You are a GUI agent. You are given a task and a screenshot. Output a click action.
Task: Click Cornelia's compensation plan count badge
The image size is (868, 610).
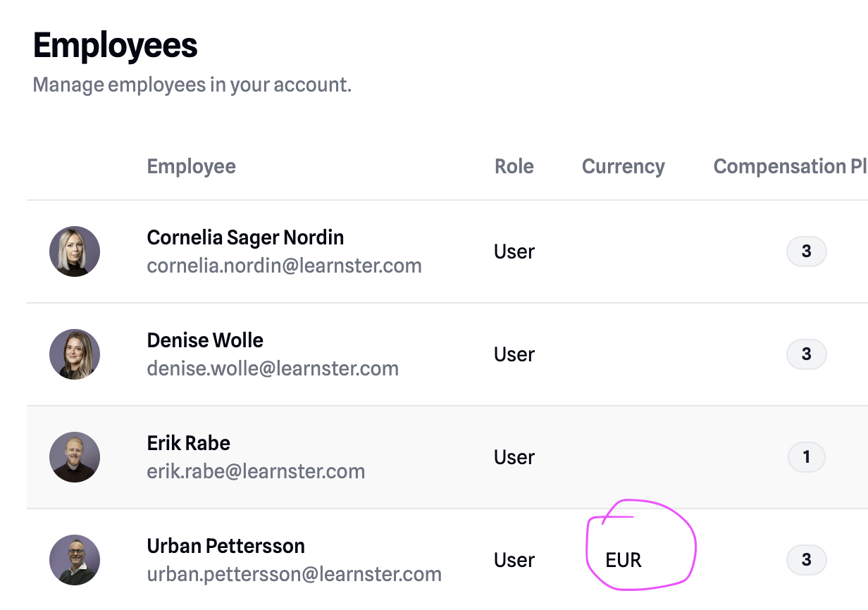coord(806,251)
